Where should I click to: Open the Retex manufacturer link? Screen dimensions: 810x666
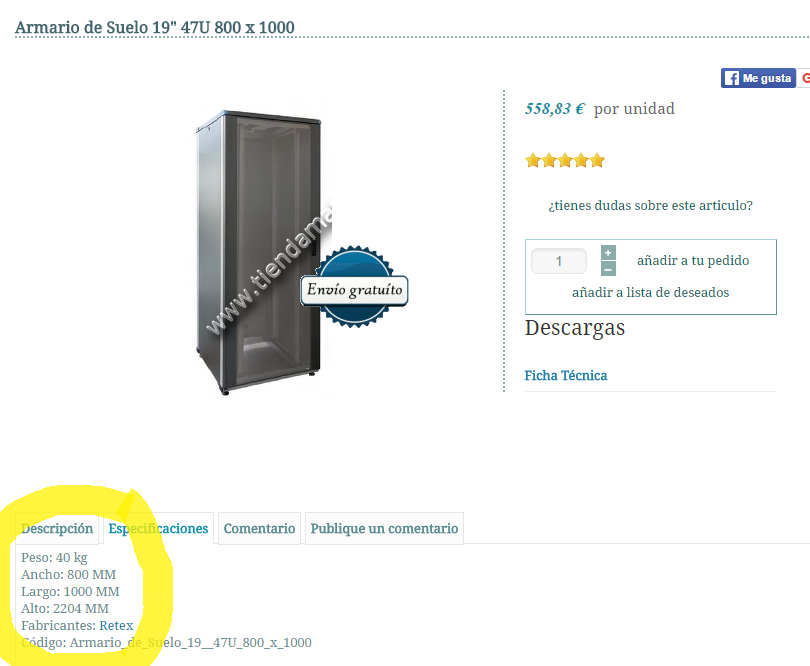click(x=116, y=626)
